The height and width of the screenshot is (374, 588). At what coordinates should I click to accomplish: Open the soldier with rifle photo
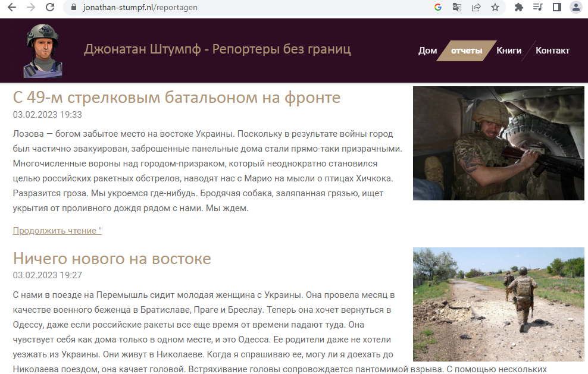click(x=498, y=143)
